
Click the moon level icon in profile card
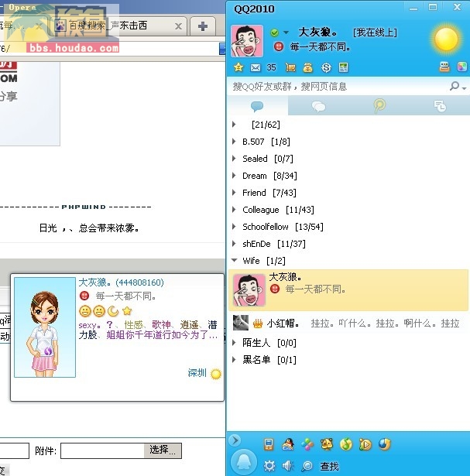click(113, 311)
